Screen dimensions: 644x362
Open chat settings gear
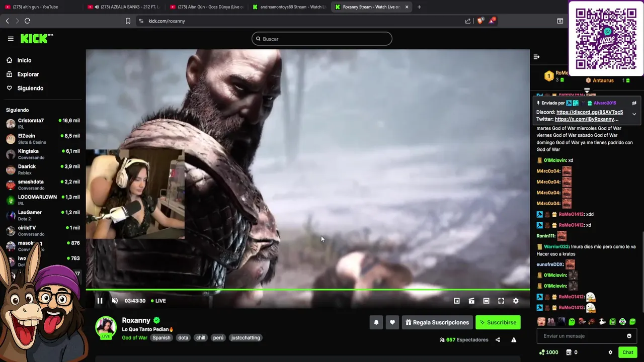coord(610,352)
